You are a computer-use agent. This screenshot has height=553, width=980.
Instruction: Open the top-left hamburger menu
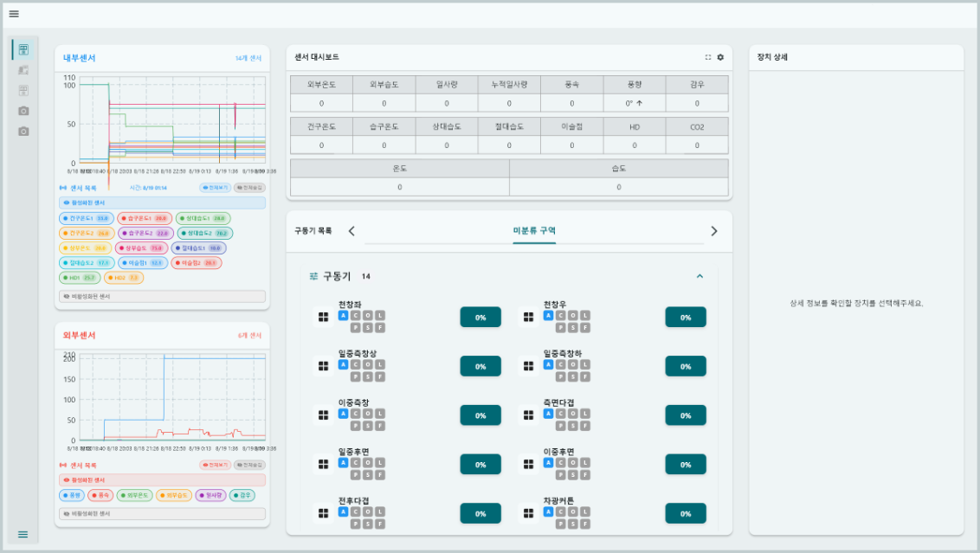tap(14, 14)
